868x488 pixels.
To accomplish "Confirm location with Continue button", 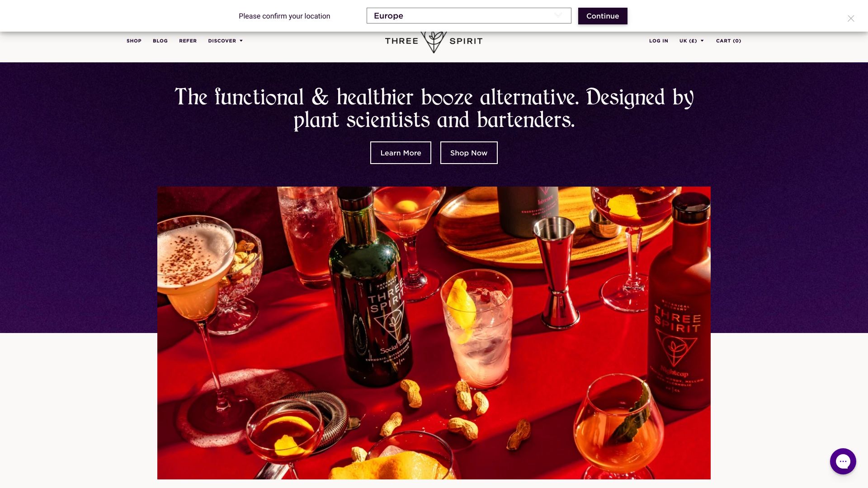I will 603,16.
